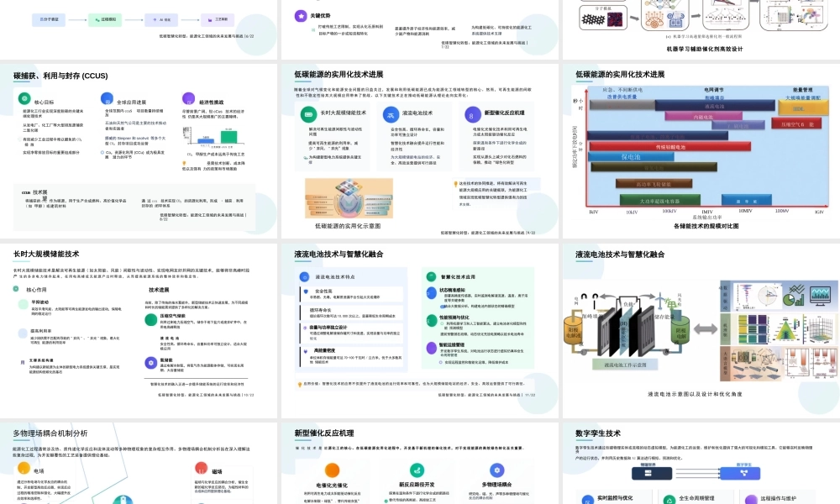Click the green 核心目标 icon
840x504 pixels.
click(24, 98)
